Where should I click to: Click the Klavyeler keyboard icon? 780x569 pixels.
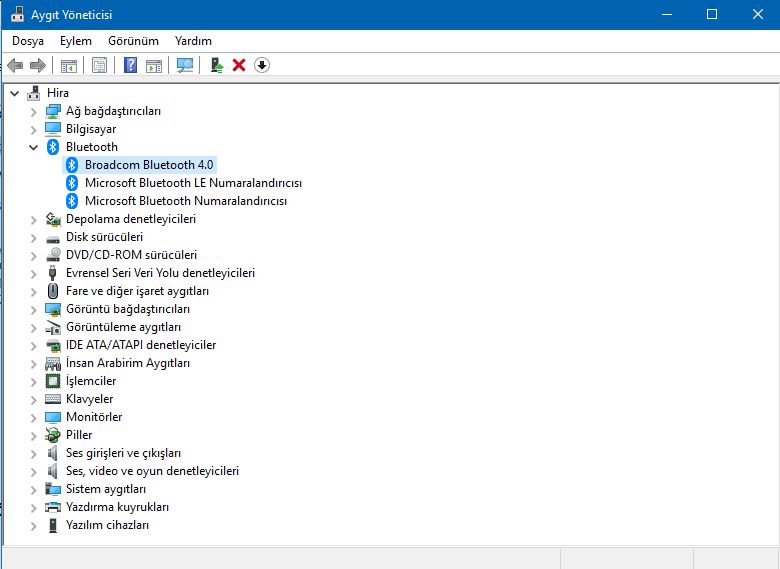point(53,399)
